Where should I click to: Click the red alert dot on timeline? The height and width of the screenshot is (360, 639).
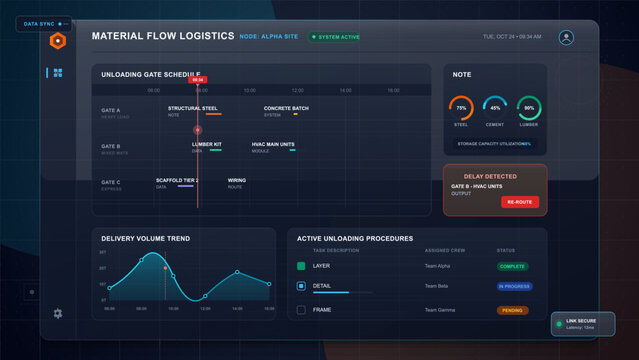(198, 130)
